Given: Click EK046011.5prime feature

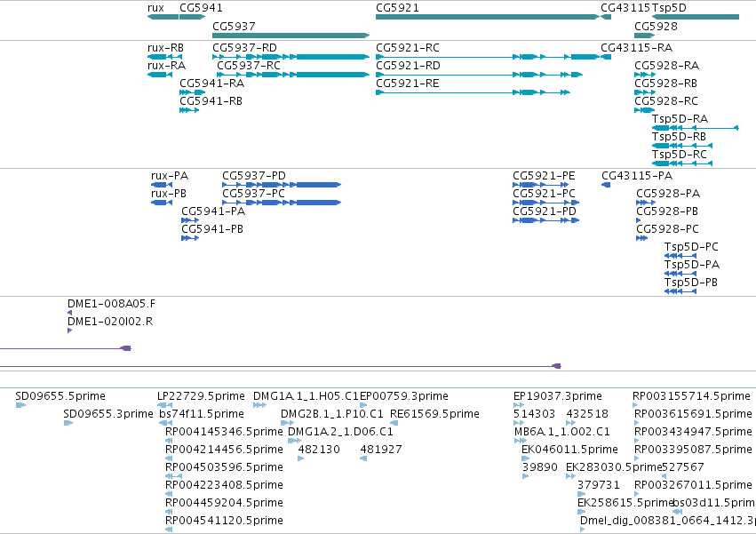Looking at the screenshot, I should click(526, 458).
